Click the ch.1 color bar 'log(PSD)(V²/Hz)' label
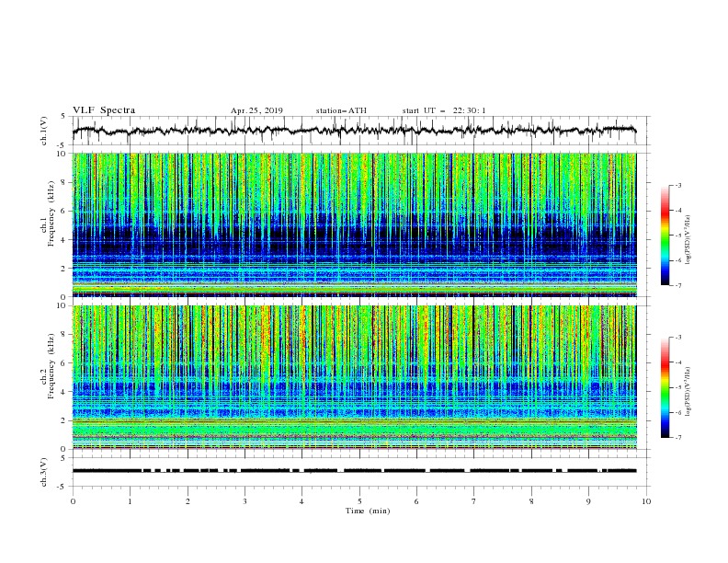Viewport: 728px width, 563px height. pyautogui.click(x=688, y=240)
